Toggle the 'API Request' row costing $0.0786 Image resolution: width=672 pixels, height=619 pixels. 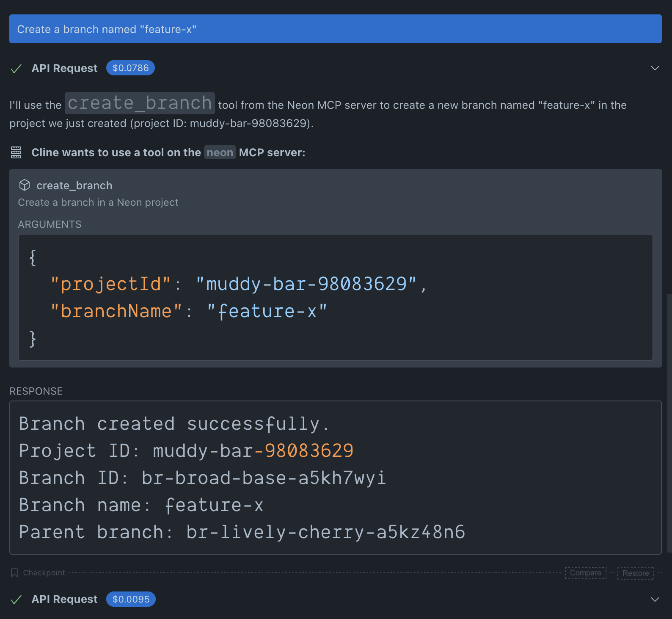64,68
